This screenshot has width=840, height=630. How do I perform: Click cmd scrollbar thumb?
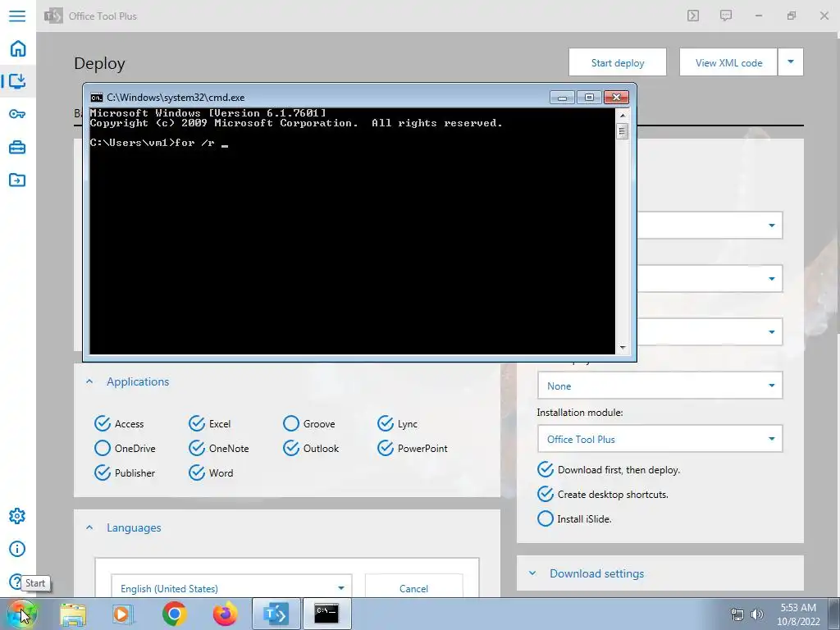622,130
